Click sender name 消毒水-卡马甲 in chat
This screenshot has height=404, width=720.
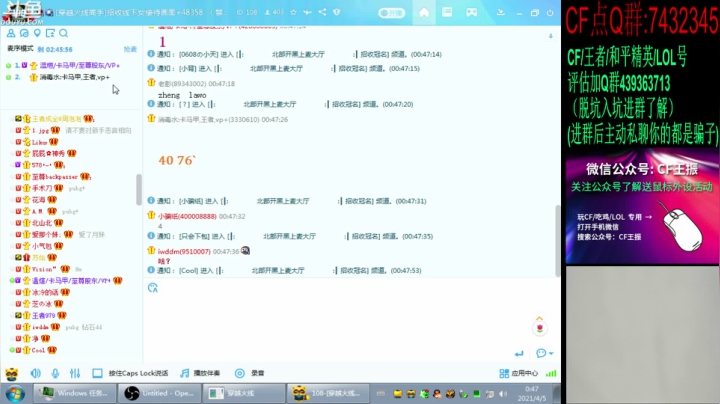tap(209, 119)
